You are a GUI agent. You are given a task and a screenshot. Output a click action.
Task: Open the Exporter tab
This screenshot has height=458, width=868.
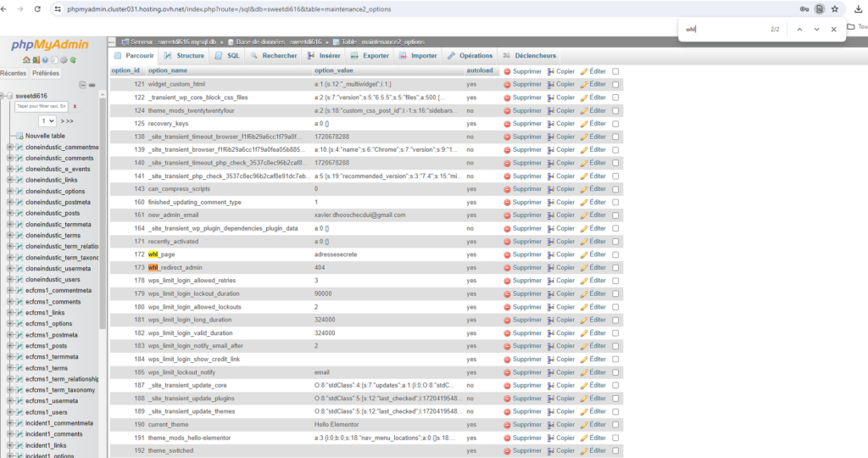pyautogui.click(x=370, y=56)
